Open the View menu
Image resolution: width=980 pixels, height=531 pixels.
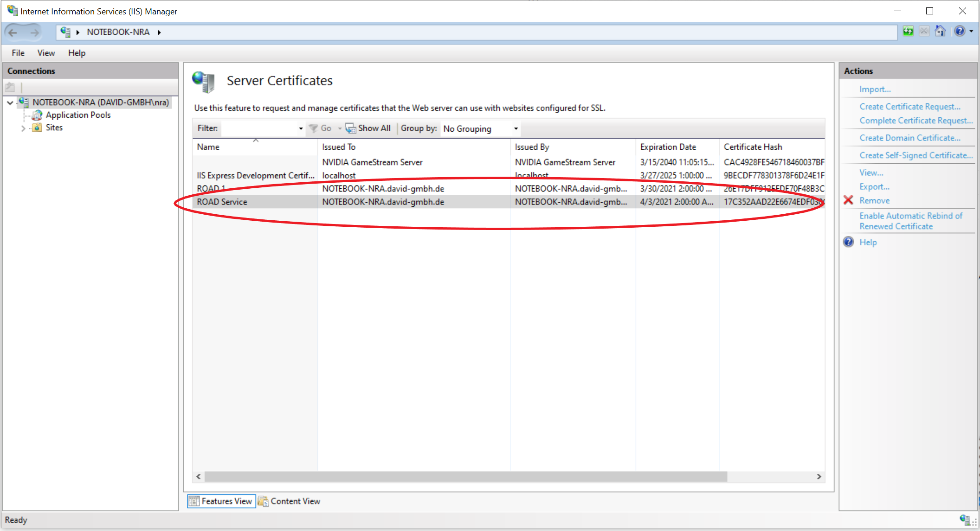point(46,53)
